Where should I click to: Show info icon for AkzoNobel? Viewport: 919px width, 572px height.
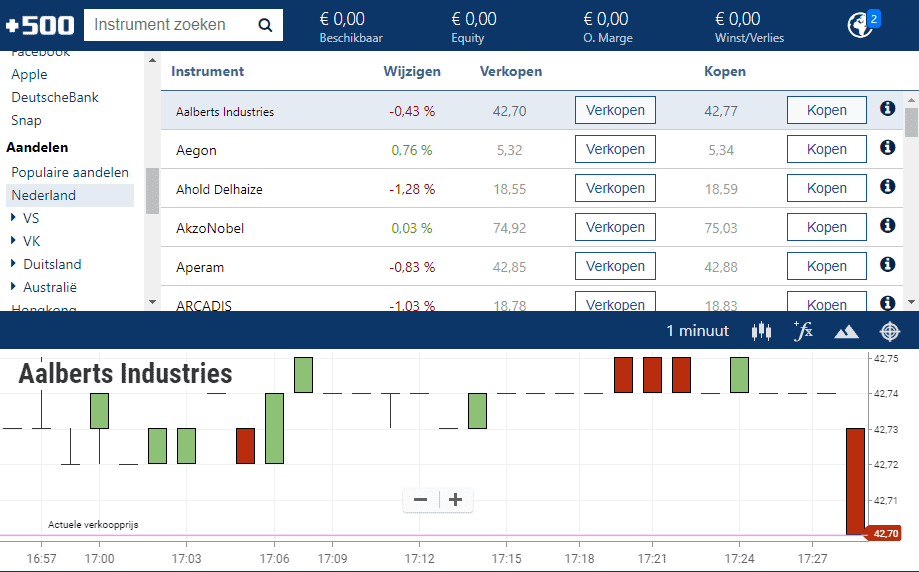tap(887, 226)
